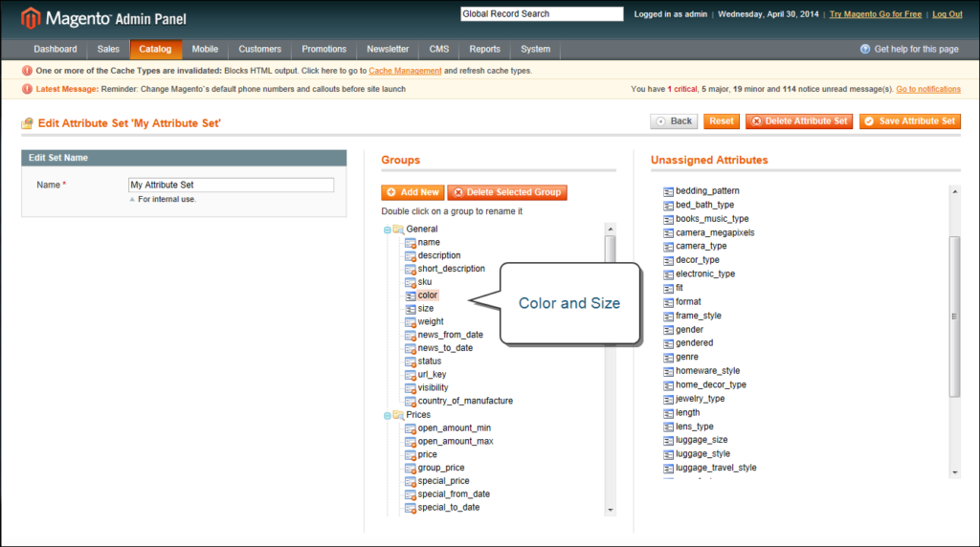Select unassigned electronic_type attribute
This screenshot has width=980, height=547.
tap(705, 274)
